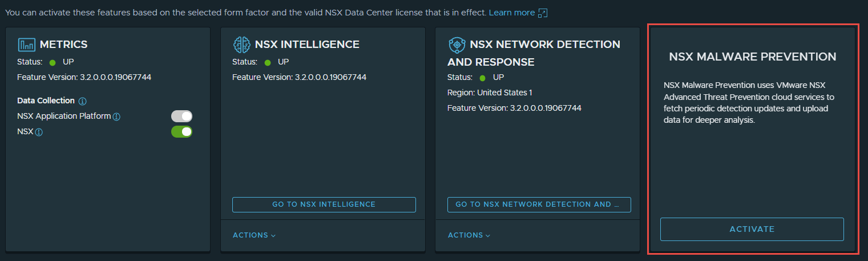Click the Metrics chart icon
Screen dimensions: 868x261
pyautogui.click(x=27, y=45)
